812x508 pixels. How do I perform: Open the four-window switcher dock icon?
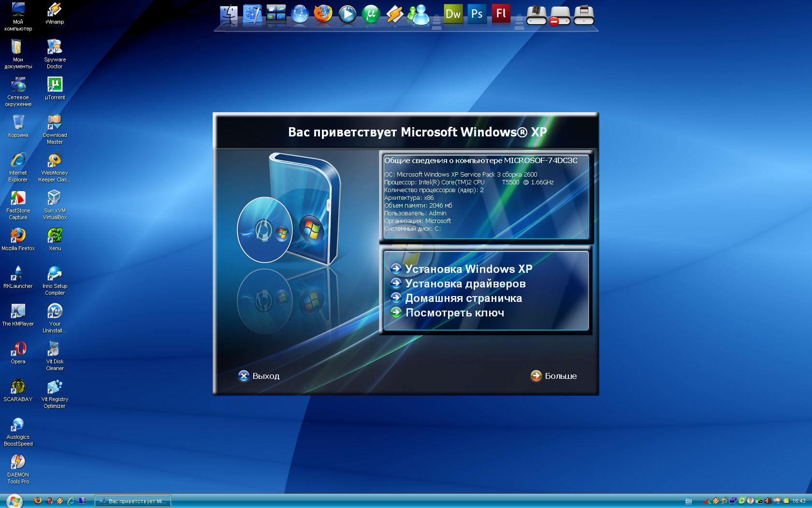pyautogui.click(x=276, y=14)
